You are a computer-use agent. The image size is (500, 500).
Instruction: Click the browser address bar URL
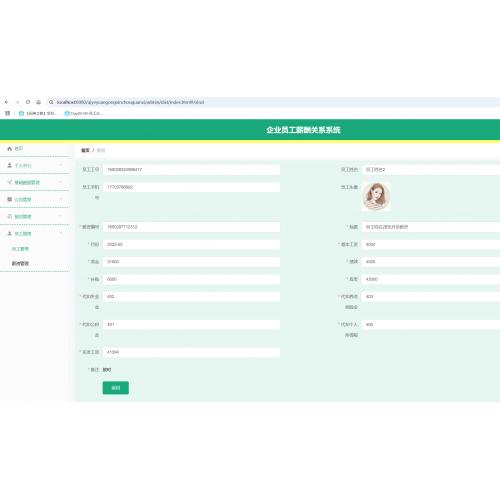[130, 102]
